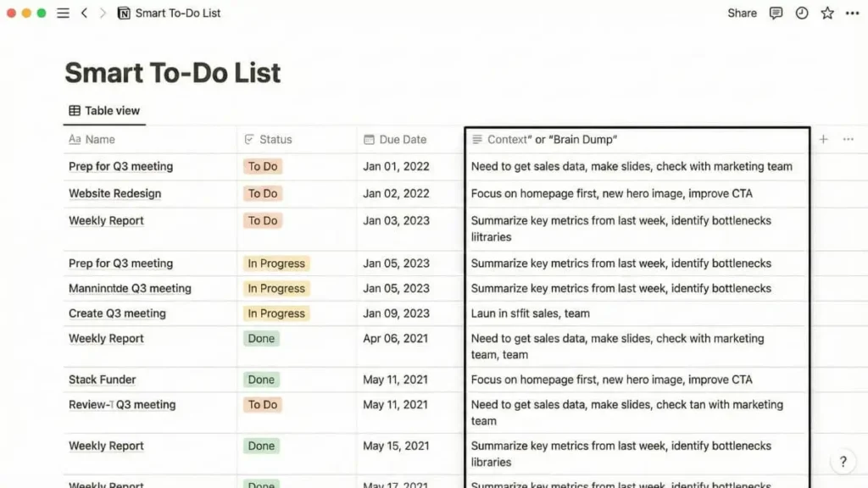Open the Notion sidebar with the hamburger icon
This screenshot has width=868, height=488.
coord(63,13)
